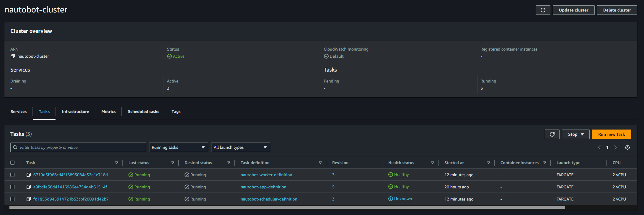Check task fd1855d945914721b53cbf20091d42b7 row
644x215 pixels.
tap(12, 199)
